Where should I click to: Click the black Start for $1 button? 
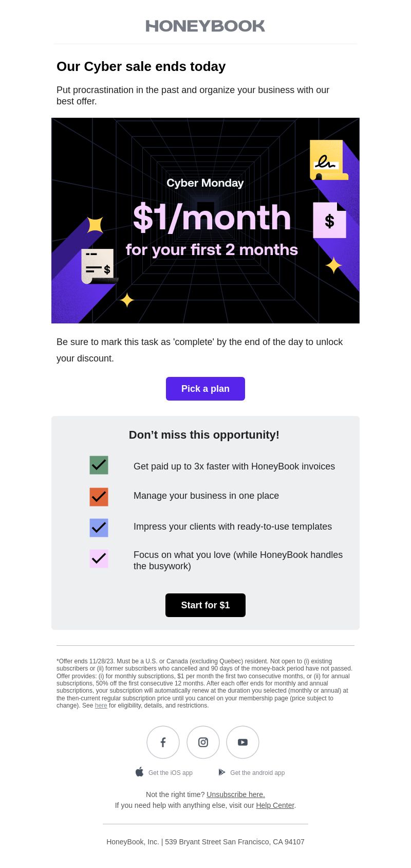point(206,605)
